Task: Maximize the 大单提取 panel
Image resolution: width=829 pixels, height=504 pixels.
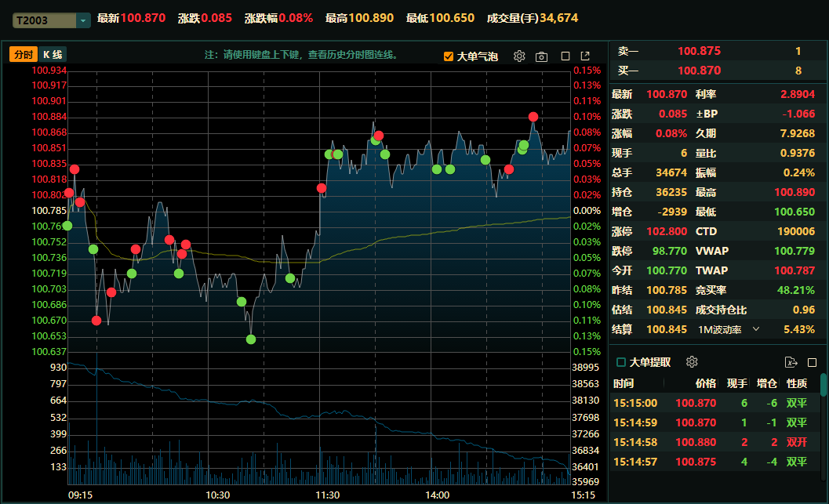Action: [x=812, y=362]
